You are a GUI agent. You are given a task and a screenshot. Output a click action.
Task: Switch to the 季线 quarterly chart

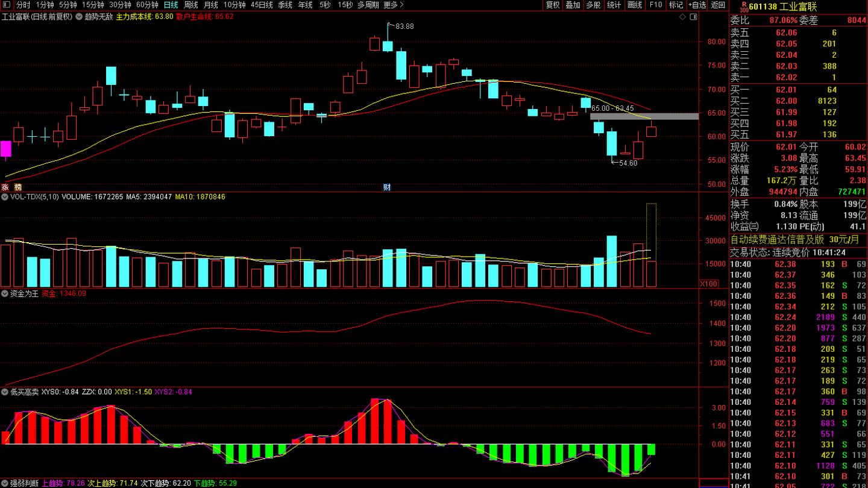285,5
